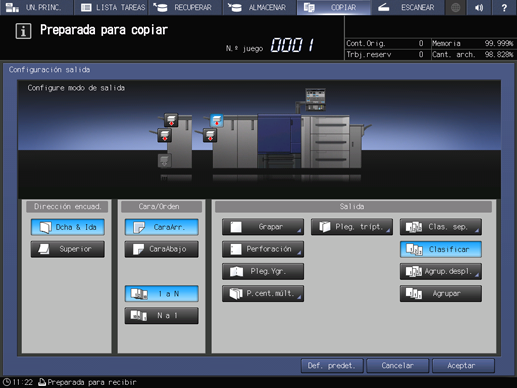Select Dcha & Ida binding direction
This screenshot has width=517, height=388.
tap(68, 227)
